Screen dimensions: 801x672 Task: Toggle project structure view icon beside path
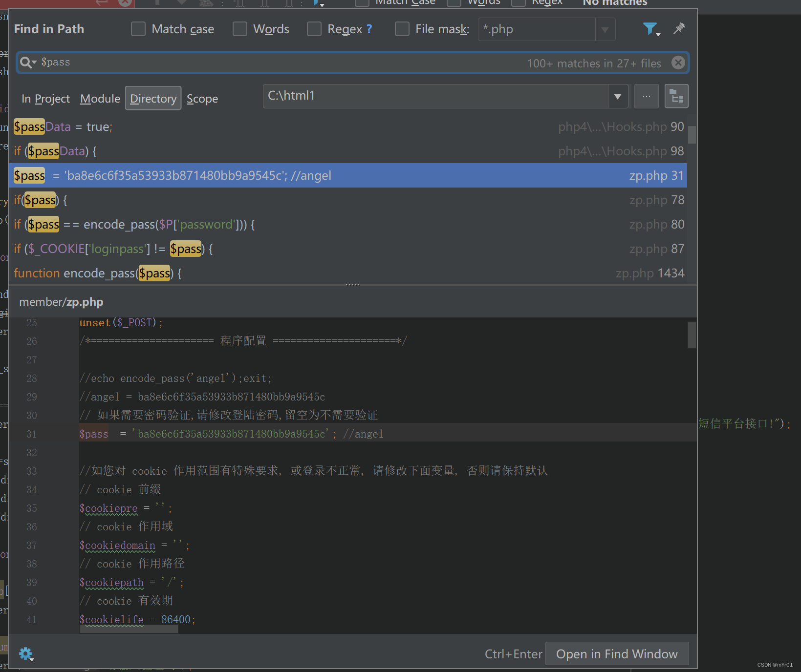click(x=677, y=96)
